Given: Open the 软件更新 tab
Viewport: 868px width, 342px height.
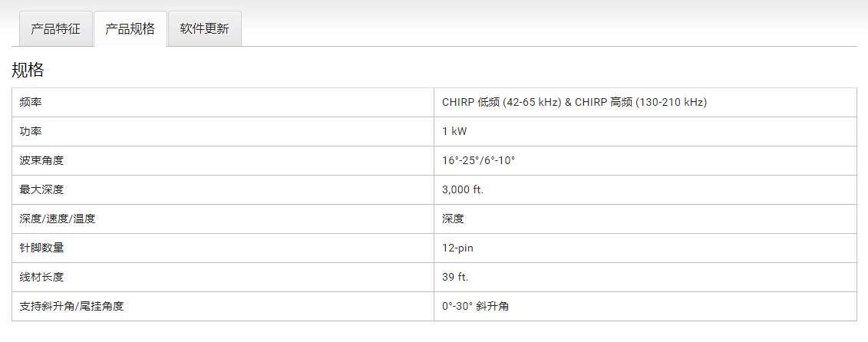Looking at the screenshot, I should click(204, 29).
